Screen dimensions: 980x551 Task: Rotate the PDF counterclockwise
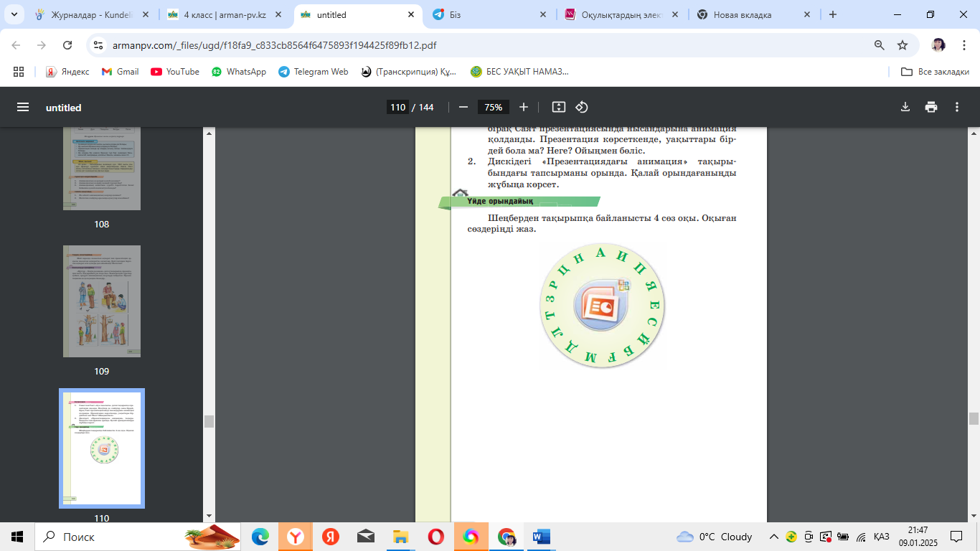click(582, 107)
